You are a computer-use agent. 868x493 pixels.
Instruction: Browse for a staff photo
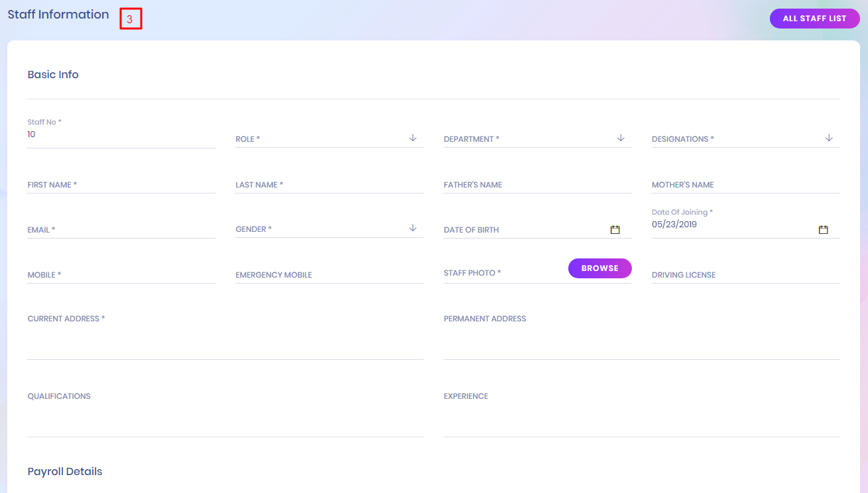(599, 268)
